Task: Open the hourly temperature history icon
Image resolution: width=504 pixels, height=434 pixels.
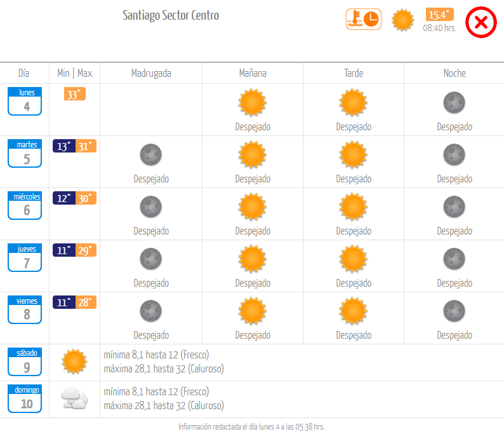Action: click(364, 19)
